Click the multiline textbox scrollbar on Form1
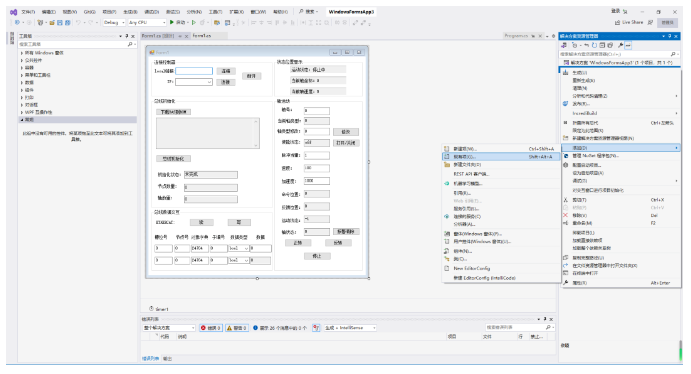The width and height of the screenshot is (691, 374). tap(256, 133)
